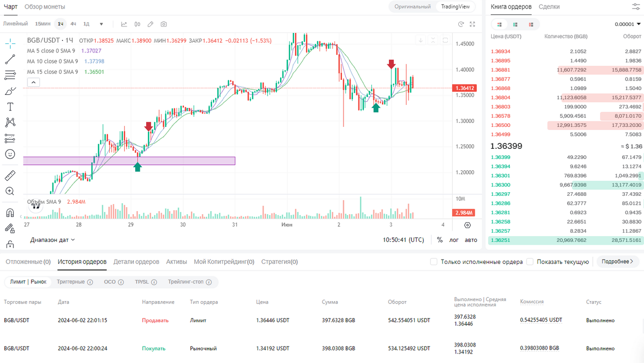Screen dimensions: 644x363
Task: Click the purple highlighted price zone rectangle
Action: (129, 161)
